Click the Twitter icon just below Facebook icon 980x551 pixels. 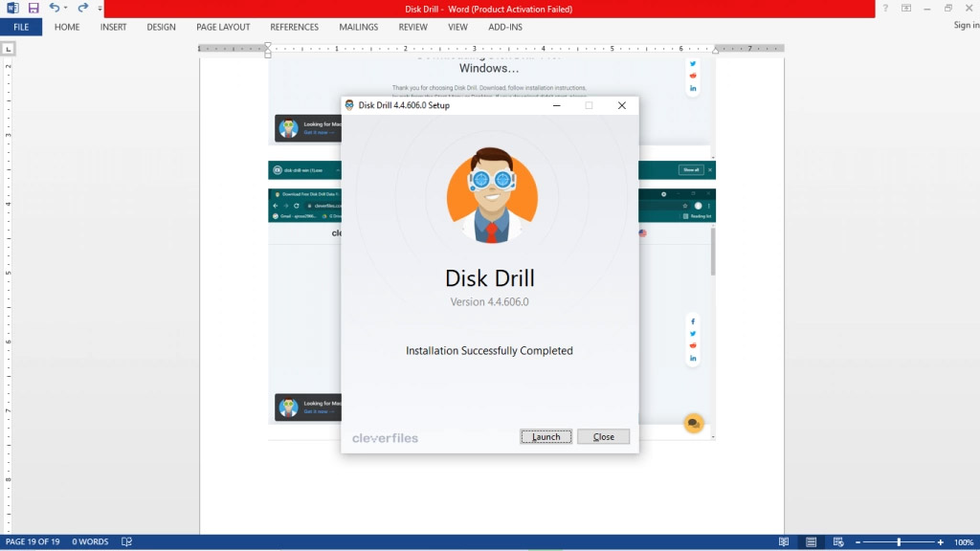(693, 334)
